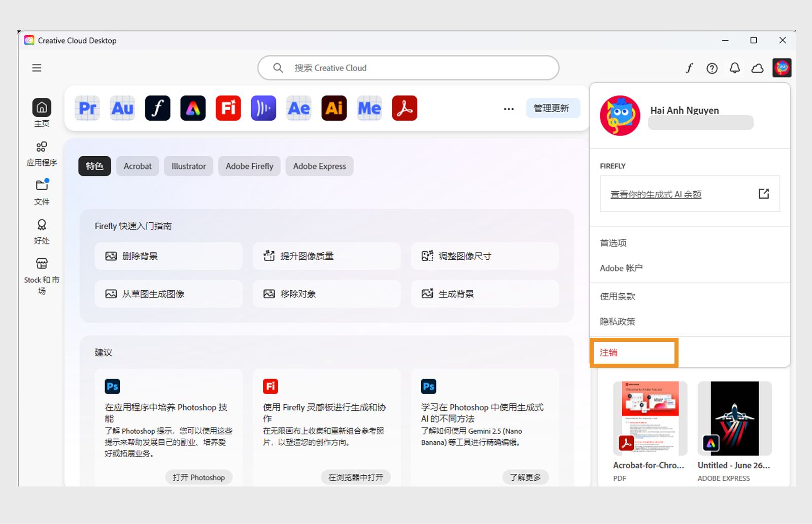Select the Adobe Firefly filter tab
This screenshot has width=812, height=524.
(249, 166)
